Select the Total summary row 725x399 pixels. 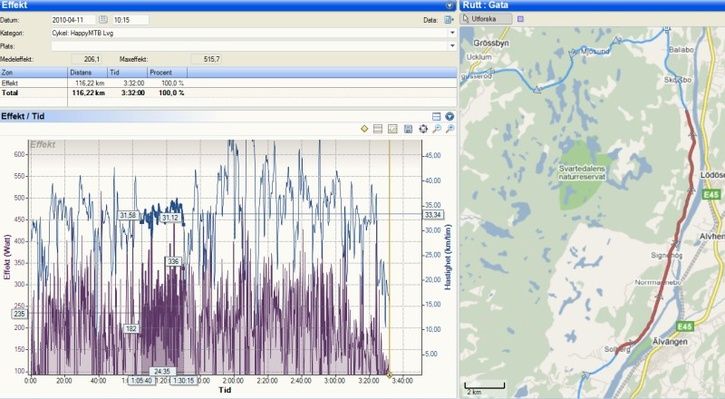228,93
